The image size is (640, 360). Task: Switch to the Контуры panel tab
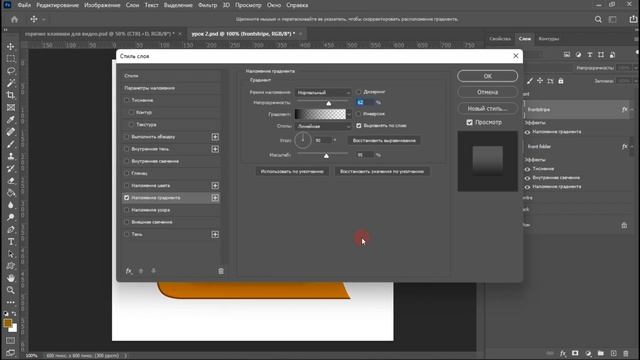(x=549, y=39)
